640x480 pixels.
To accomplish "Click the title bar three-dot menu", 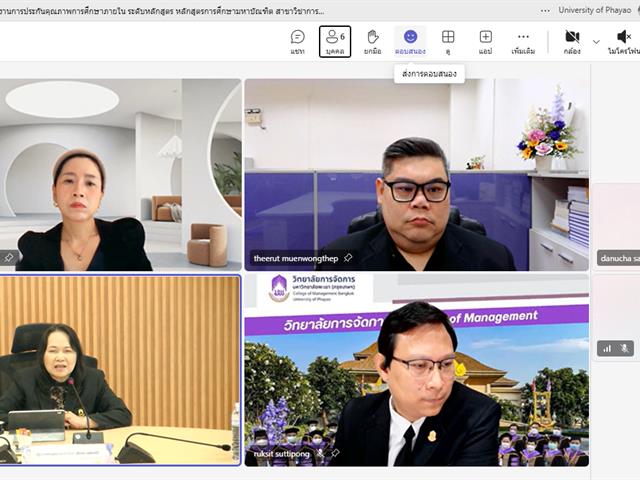I will click(545, 11).
